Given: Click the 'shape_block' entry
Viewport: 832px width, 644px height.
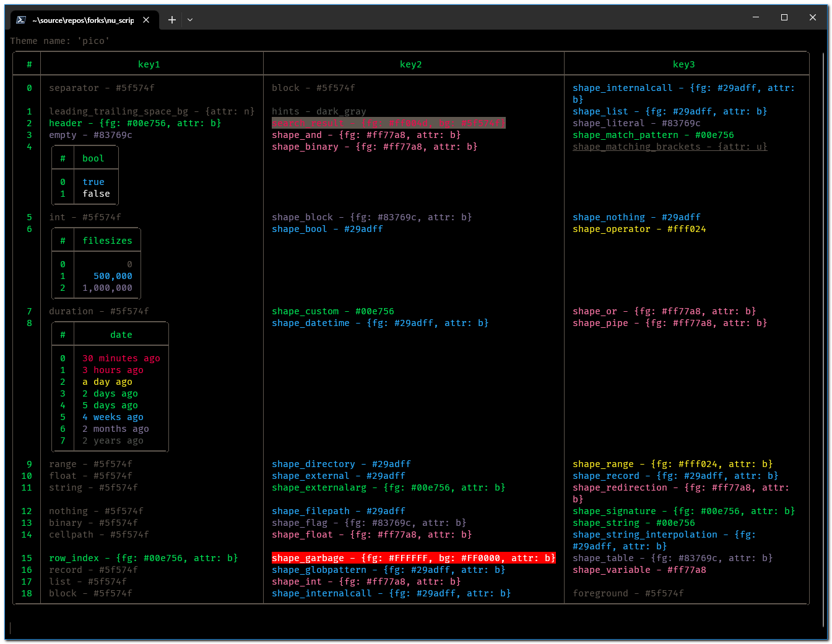Looking at the screenshot, I should click(x=371, y=217).
